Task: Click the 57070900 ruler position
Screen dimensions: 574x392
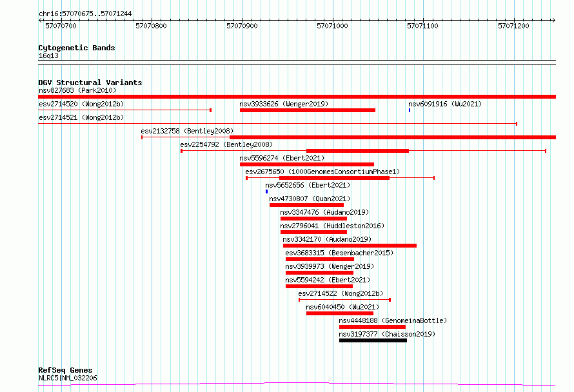Action: pos(242,26)
